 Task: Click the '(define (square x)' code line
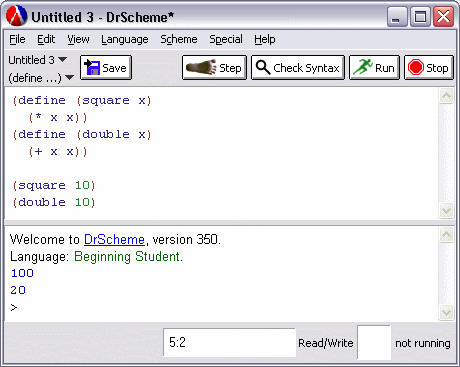[x=82, y=100]
